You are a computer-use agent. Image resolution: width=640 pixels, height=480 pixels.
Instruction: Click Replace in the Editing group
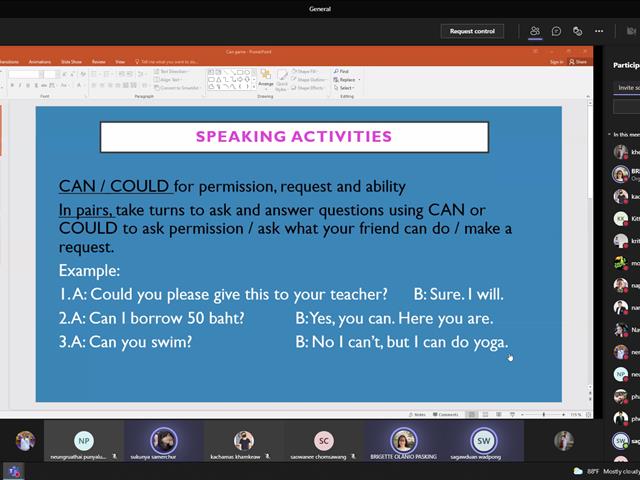pos(344,80)
